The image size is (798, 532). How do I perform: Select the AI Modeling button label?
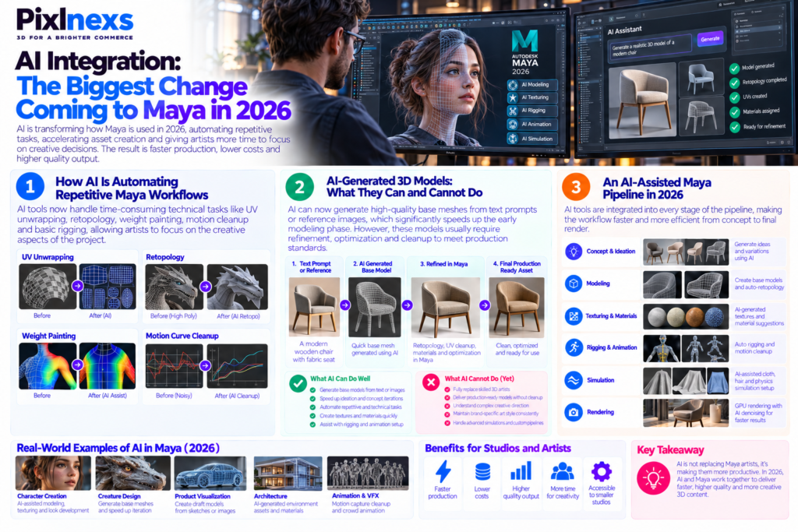(535, 84)
